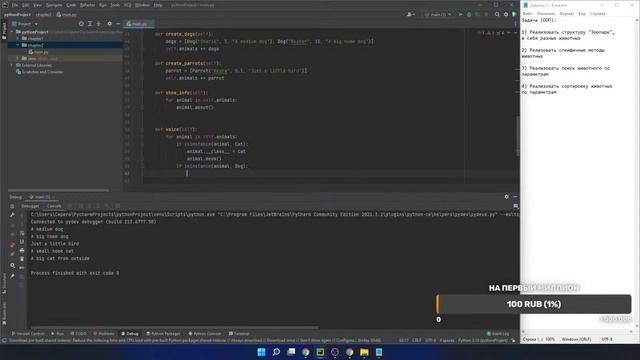Hide the Project panel with the minus icon

118,24
